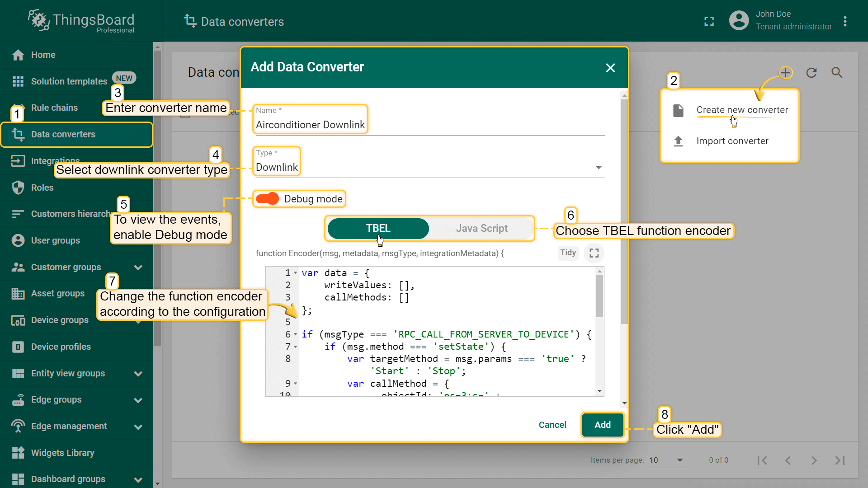
Task: Click the ThingsBoard Professional logo
Action: (81, 21)
